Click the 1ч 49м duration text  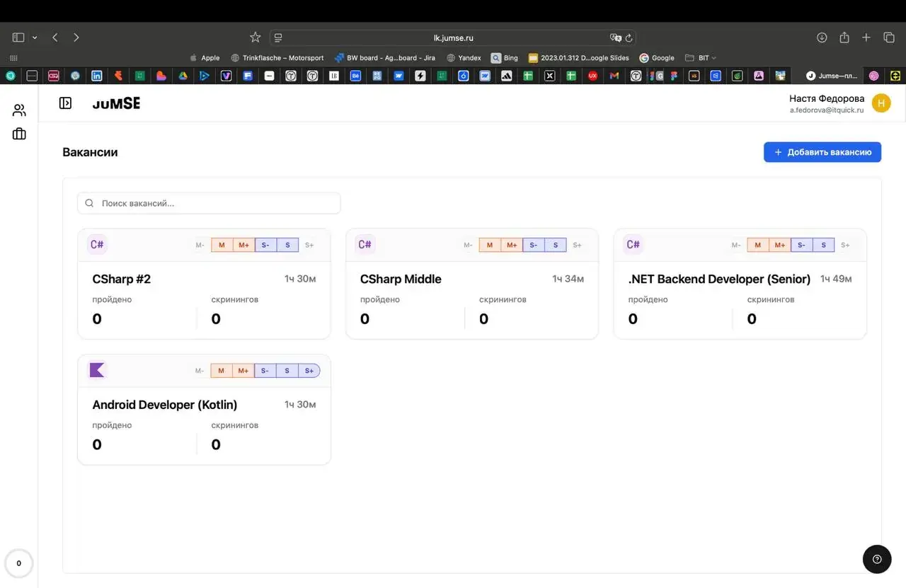tap(836, 279)
